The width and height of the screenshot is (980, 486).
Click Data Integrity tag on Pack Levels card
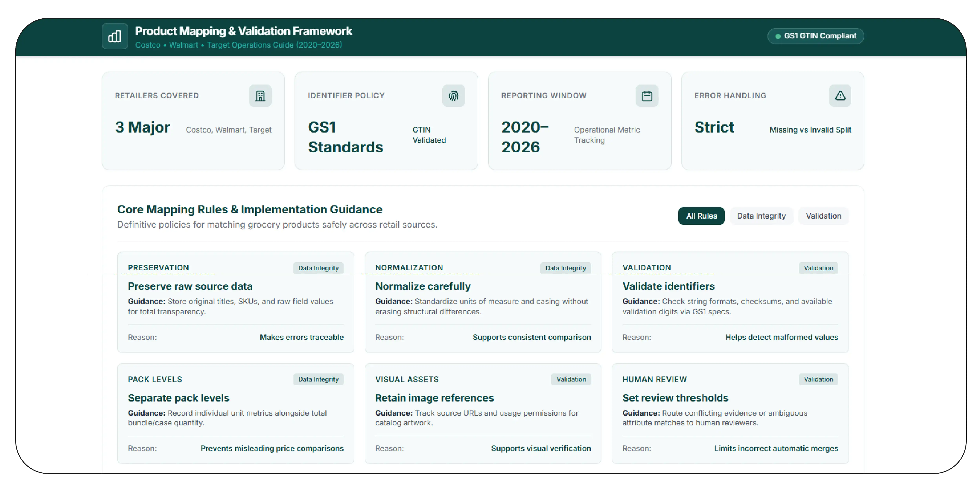318,379
